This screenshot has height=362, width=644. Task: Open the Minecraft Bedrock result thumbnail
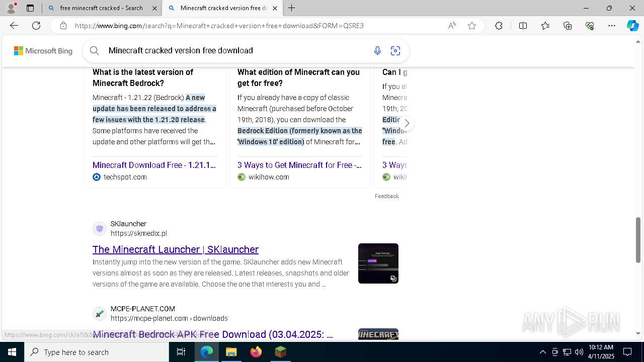378,335
